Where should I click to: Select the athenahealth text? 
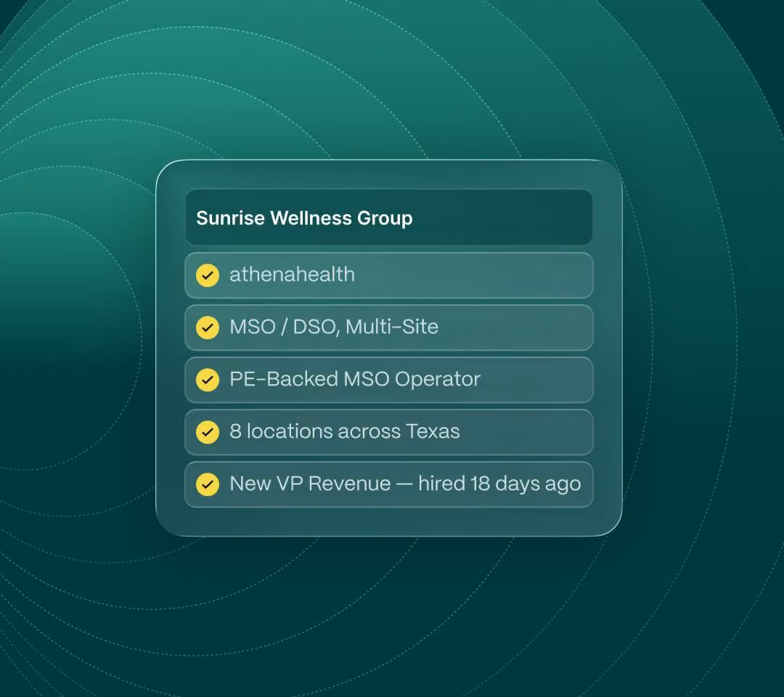pyautogui.click(x=292, y=274)
